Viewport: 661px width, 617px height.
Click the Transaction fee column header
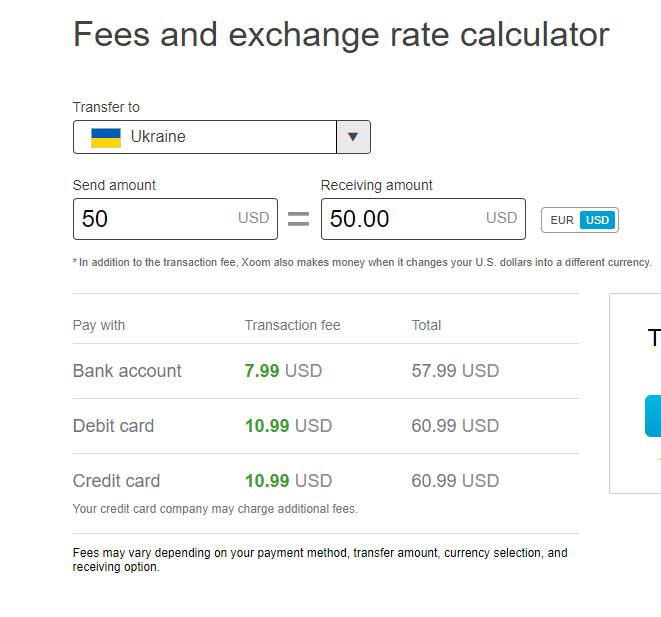click(x=293, y=325)
